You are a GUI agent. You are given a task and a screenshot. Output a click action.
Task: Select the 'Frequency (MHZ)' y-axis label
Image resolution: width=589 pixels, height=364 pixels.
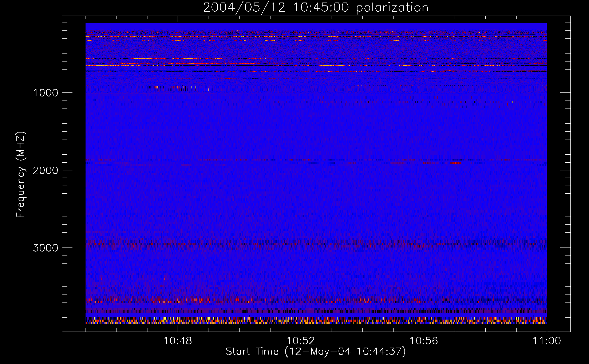(x=21, y=175)
